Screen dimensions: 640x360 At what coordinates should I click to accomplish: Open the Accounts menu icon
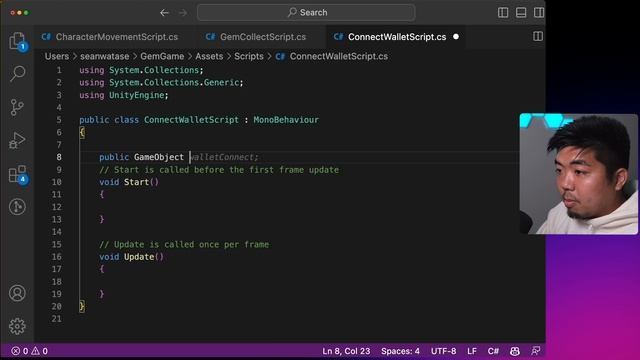pos(17,293)
